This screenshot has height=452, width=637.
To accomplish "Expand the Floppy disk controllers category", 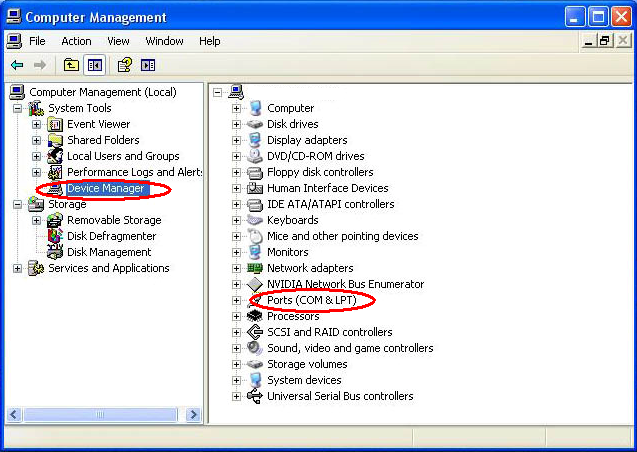I will pyautogui.click(x=236, y=172).
